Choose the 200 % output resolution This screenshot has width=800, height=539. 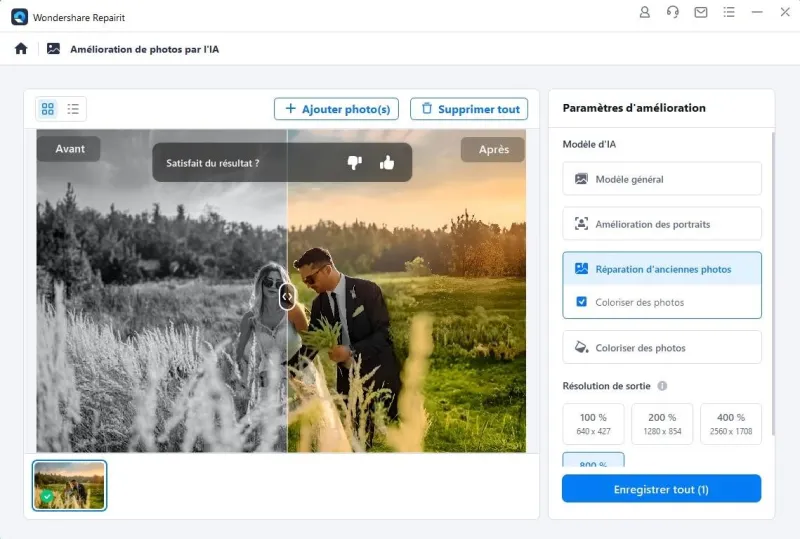tap(662, 423)
